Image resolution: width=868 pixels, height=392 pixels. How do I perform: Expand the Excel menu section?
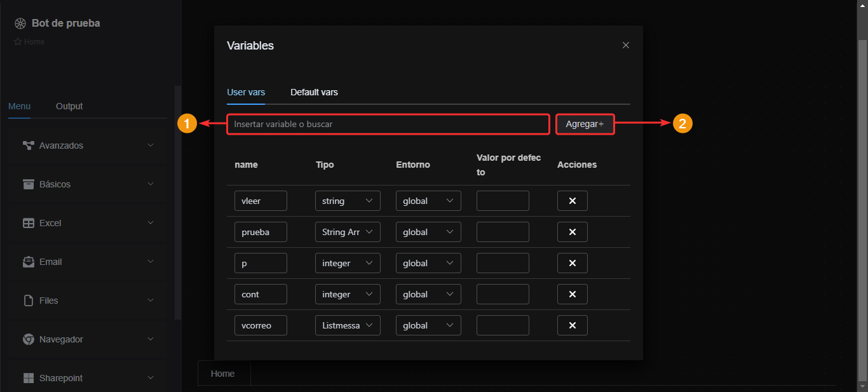(x=88, y=223)
